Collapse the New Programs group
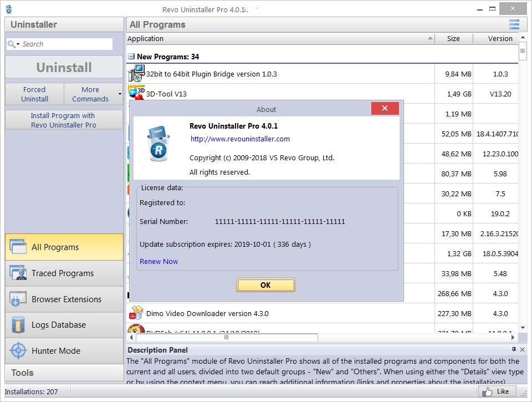Screen dimensions: 532x402 click(131, 57)
